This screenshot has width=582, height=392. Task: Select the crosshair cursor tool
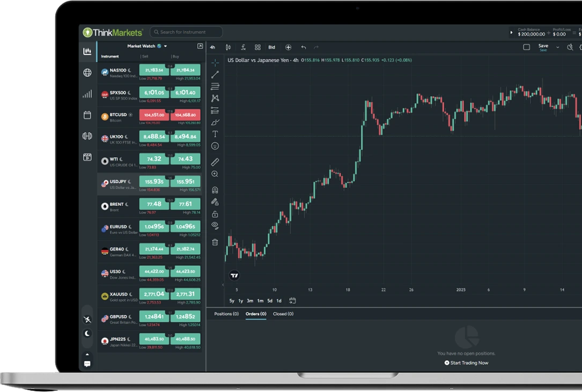215,63
